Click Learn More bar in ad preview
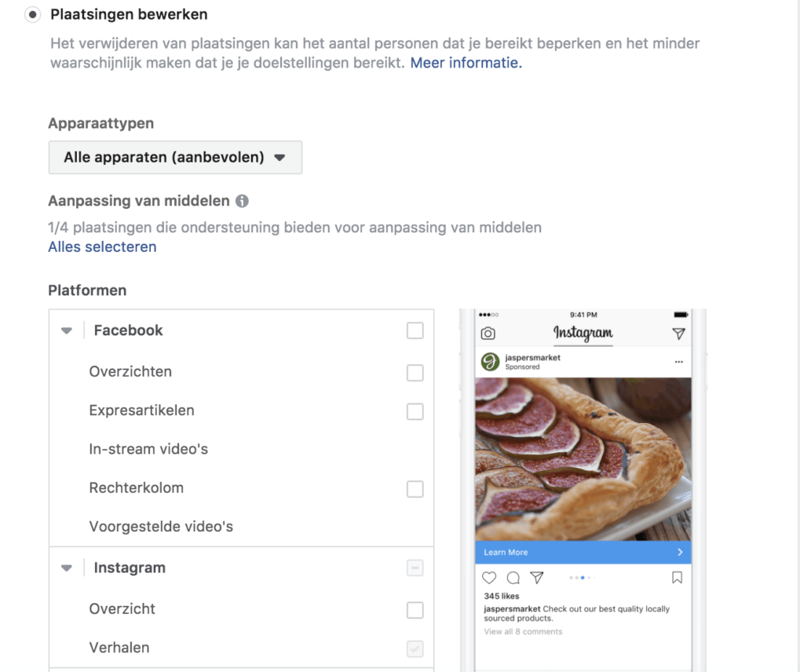The height and width of the screenshot is (672, 800). pos(583,552)
